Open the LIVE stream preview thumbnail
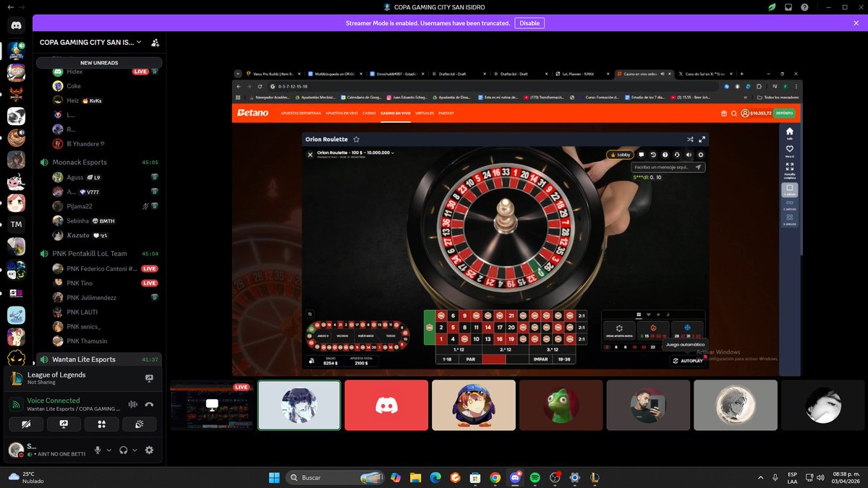Screen dimensions: 868x488 tap(211, 406)
